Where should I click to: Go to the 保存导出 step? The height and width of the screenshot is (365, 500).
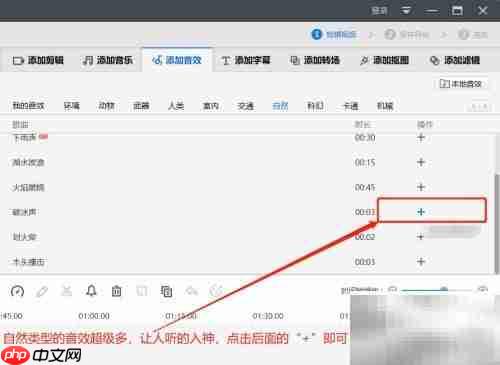coord(407,34)
